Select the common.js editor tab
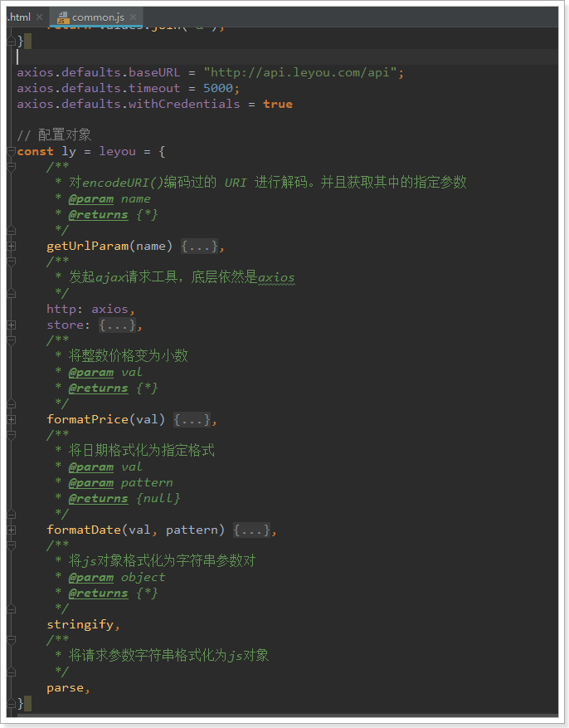This screenshot has height=728, width=569. point(98,17)
